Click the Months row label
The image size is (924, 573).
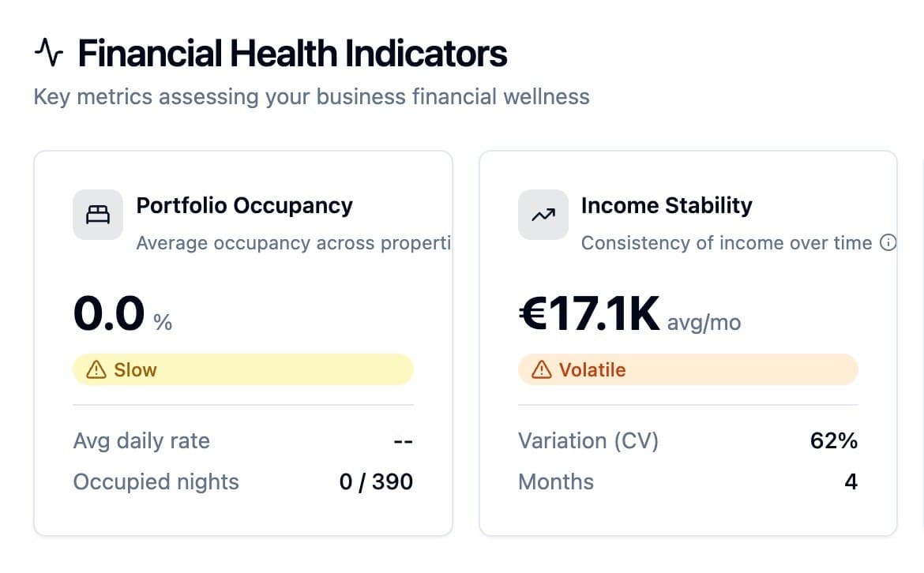(x=555, y=481)
